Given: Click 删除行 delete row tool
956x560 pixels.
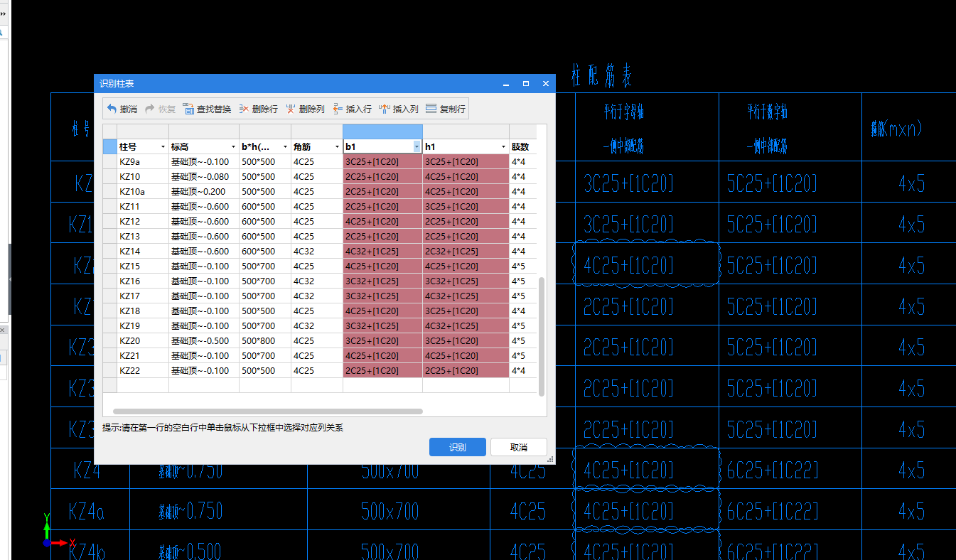Looking at the screenshot, I should 258,109.
